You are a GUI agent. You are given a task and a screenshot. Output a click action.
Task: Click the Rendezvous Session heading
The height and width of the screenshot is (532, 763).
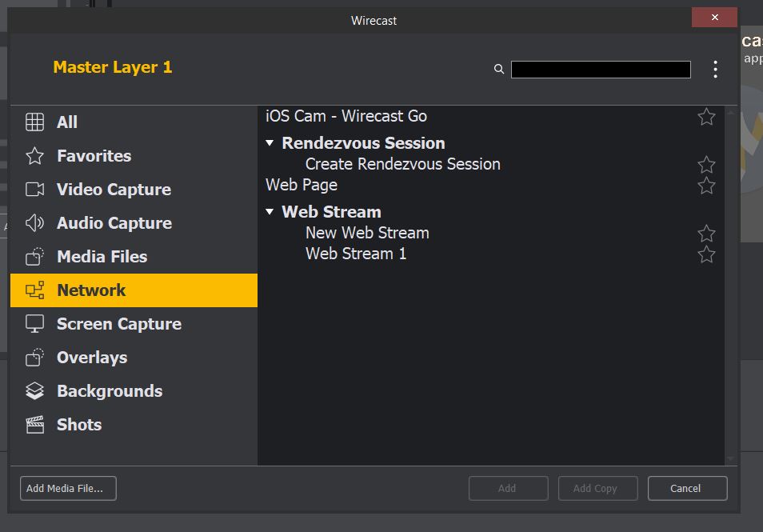363,143
